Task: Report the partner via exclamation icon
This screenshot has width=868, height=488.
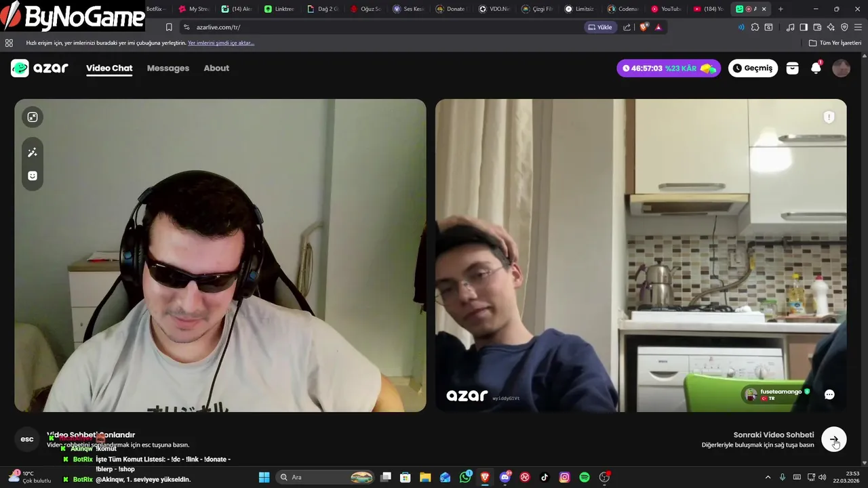Action: coord(829,117)
